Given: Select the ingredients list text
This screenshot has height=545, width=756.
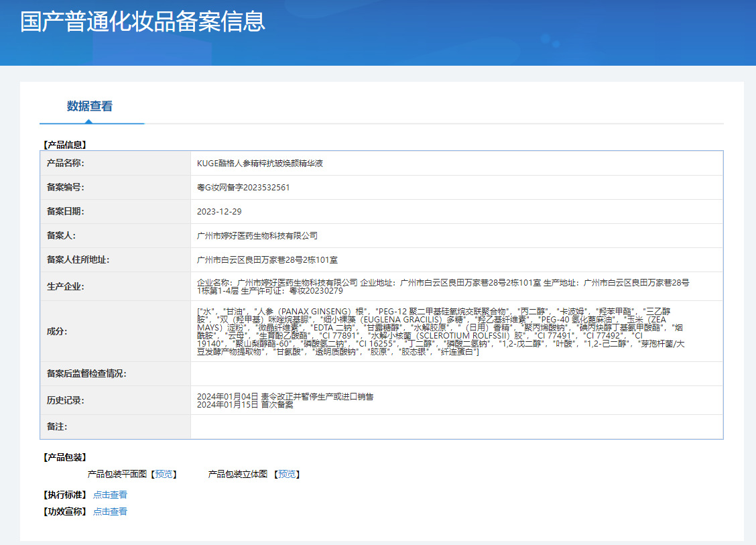Looking at the screenshot, I should [441, 331].
